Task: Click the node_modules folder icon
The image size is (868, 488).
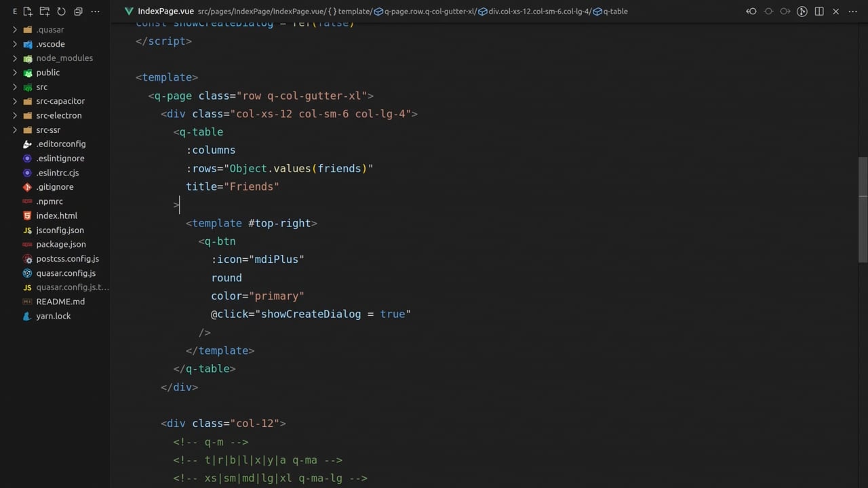Action: point(28,58)
